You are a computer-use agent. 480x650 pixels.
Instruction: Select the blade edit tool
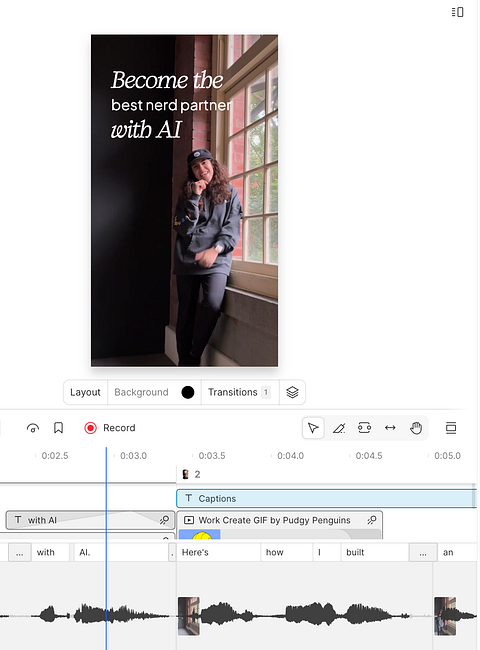(x=339, y=428)
